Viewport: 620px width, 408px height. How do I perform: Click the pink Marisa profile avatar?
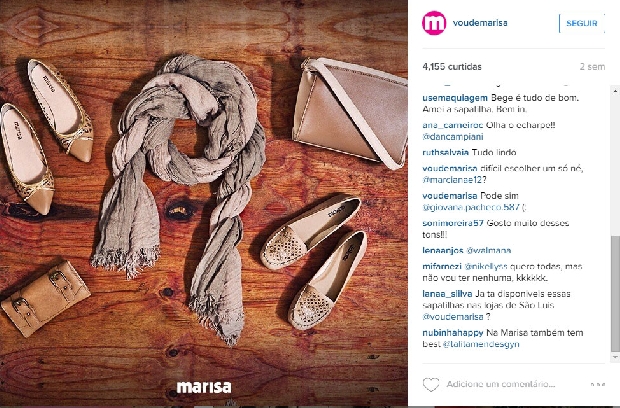pyautogui.click(x=434, y=23)
